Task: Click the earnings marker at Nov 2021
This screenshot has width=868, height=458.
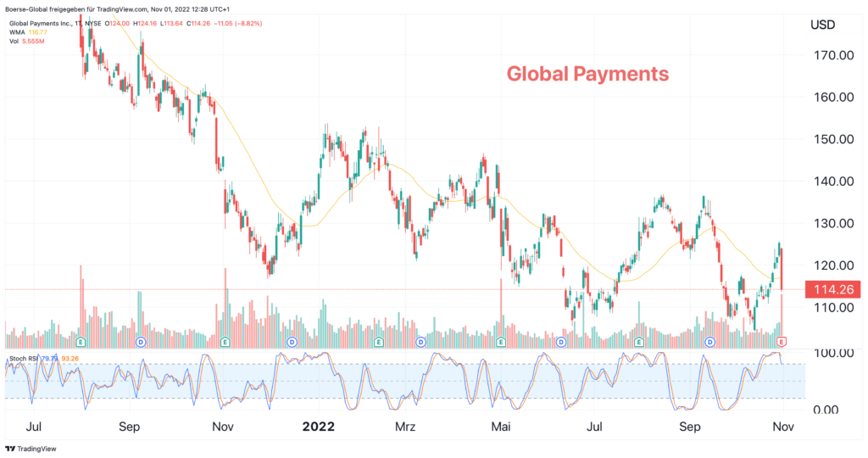Action: 225,342
